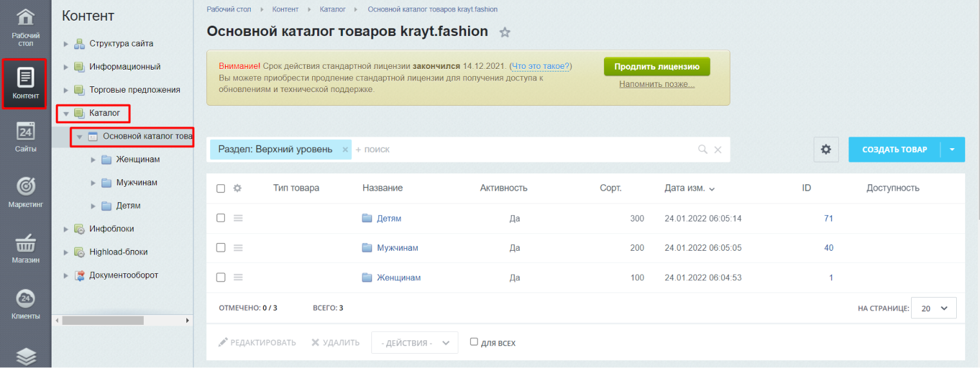Viewport: 980px width, 368px height.
Task: Open row menu for Детям
Action: (238, 218)
